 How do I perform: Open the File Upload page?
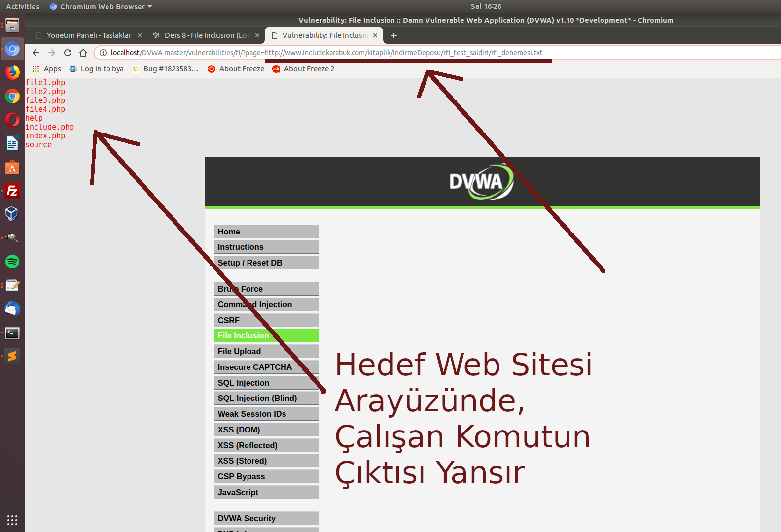pos(266,351)
